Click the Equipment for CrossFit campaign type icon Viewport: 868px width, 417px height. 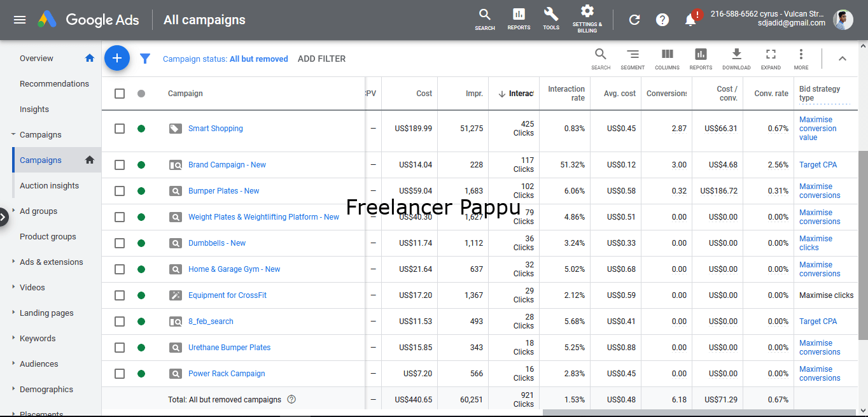pos(176,295)
